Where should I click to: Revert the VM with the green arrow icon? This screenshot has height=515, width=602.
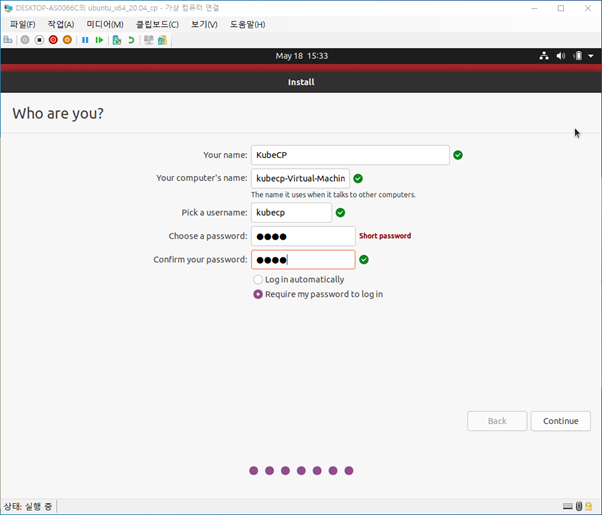coord(131,40)
